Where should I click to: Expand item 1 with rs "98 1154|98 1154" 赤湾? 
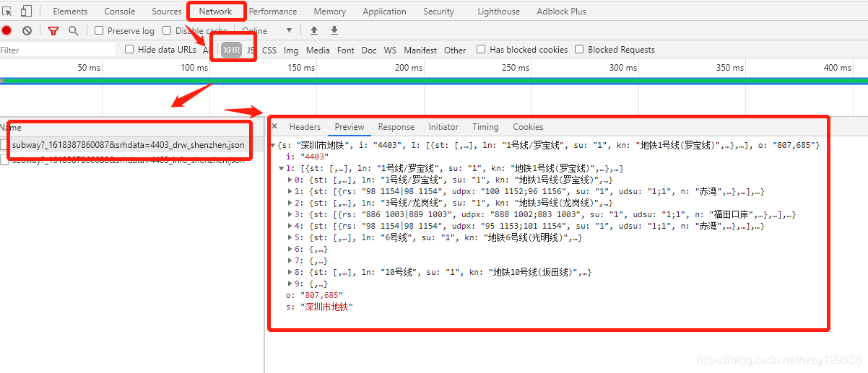(290, 191)
